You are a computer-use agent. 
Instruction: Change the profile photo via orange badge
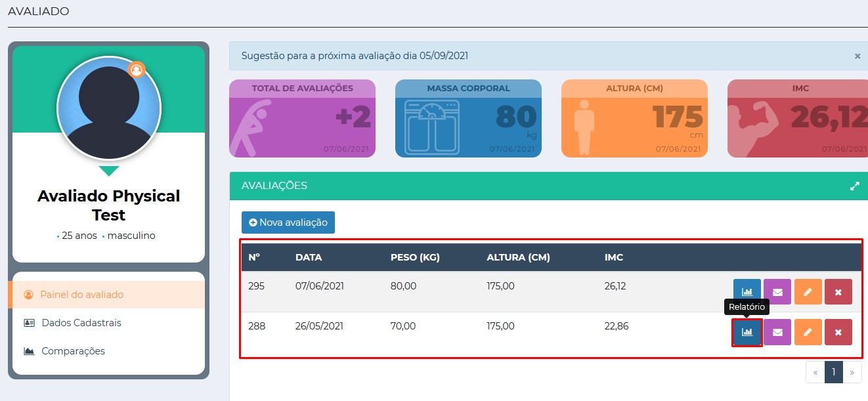point(137,70)
